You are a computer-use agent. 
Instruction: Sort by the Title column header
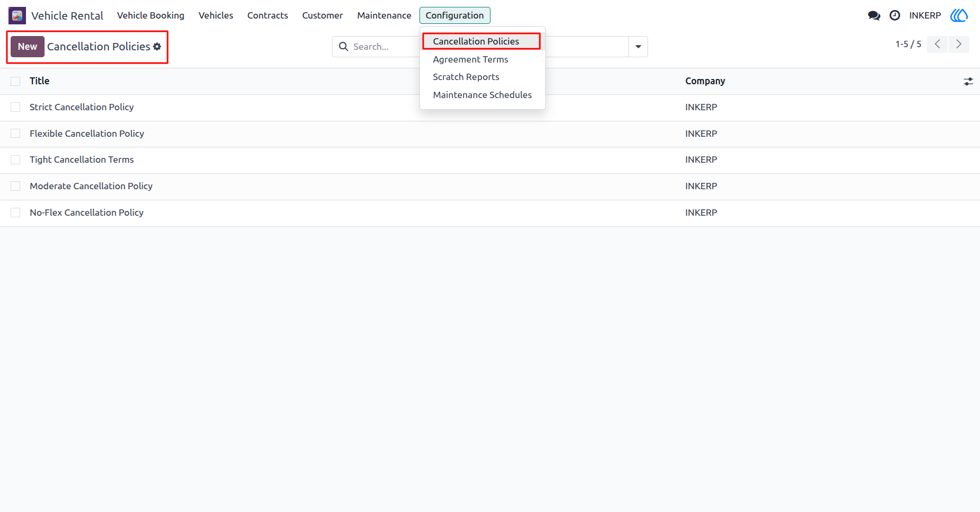[39, 81]
